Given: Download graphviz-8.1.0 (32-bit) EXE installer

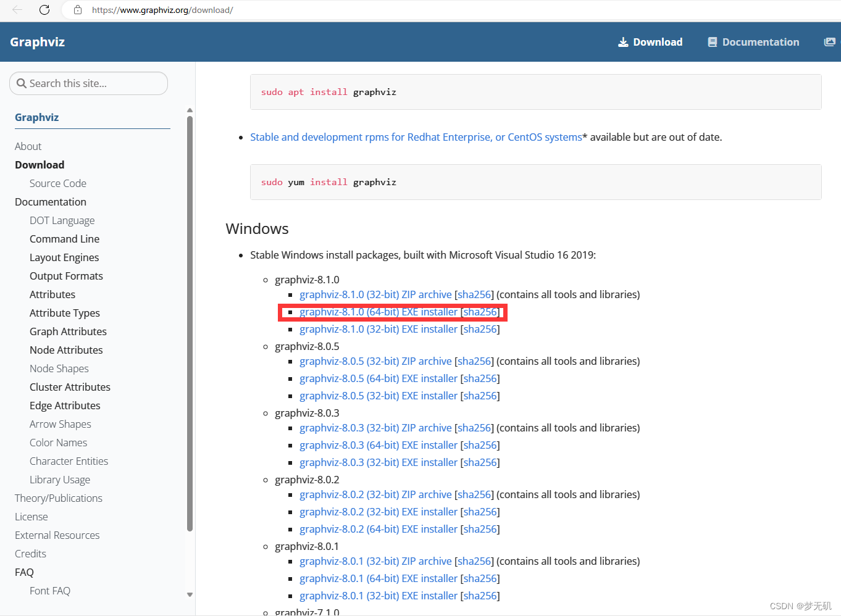Looking at the screenshot, I should [x=379, y=329].
